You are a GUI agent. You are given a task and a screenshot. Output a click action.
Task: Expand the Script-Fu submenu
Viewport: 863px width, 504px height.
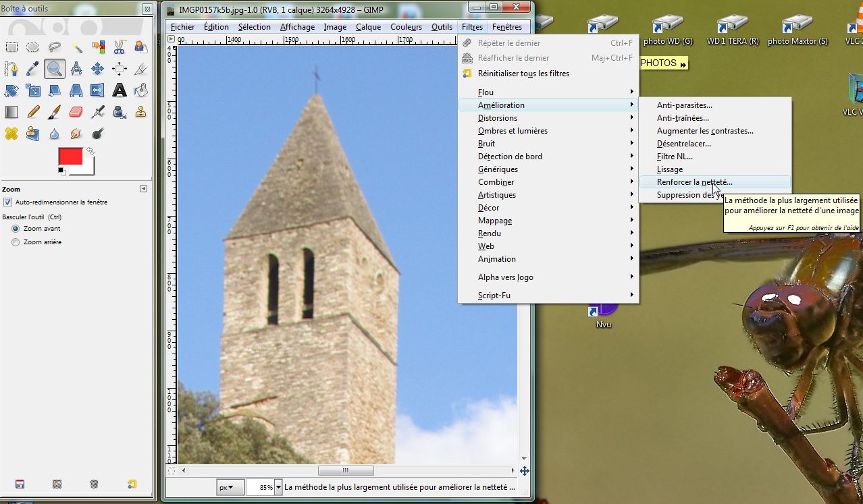tap(548, 296)
